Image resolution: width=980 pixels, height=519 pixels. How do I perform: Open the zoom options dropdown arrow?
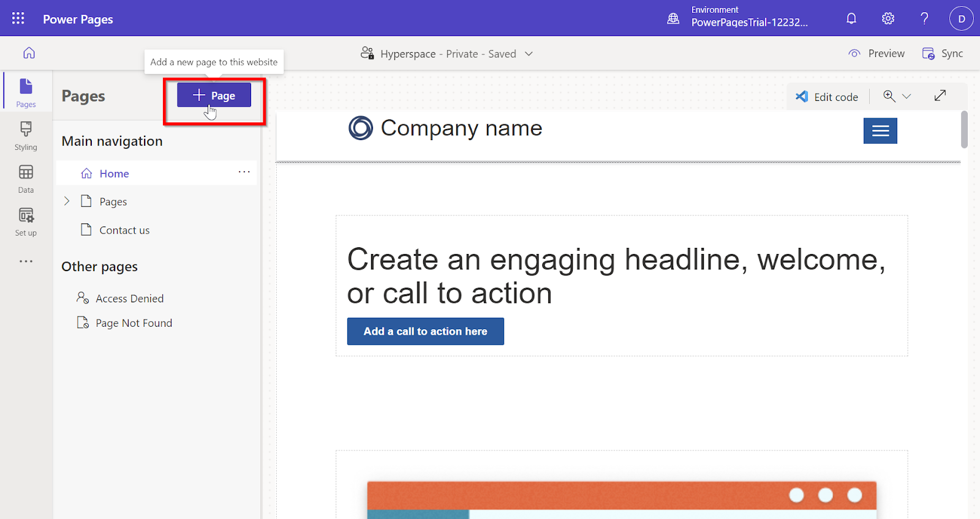tap(907, 97)
